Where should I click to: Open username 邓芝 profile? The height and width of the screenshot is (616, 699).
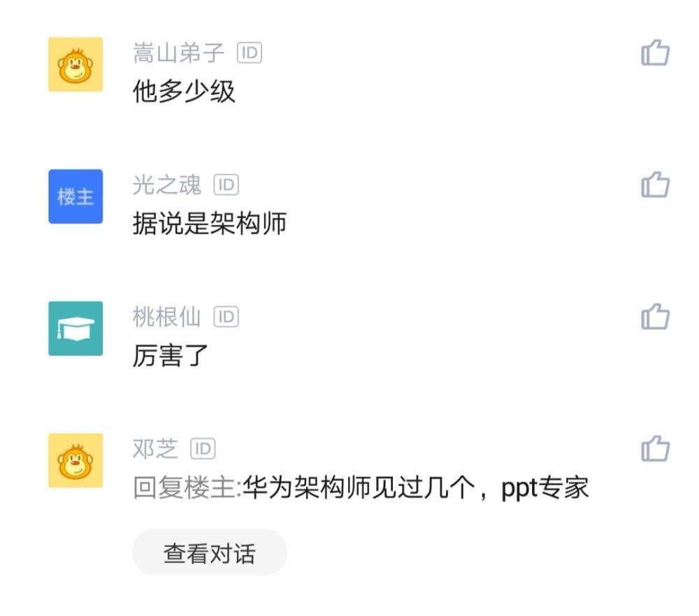[156, 449]
